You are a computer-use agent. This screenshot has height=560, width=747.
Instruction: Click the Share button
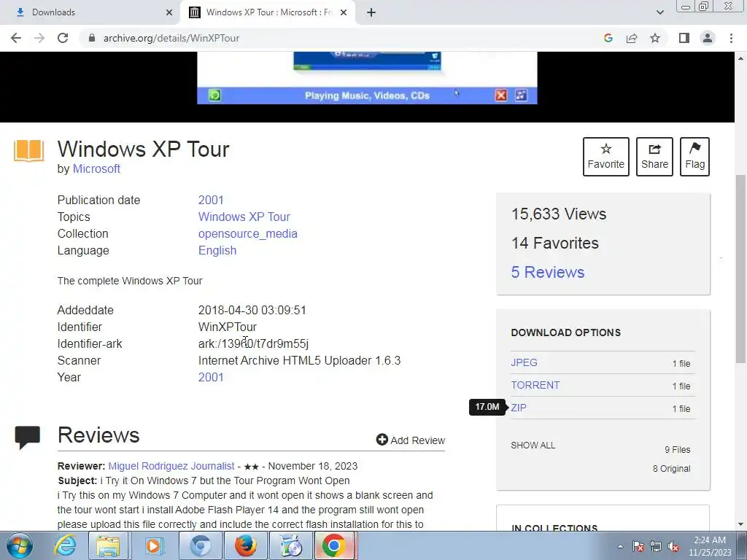pyautogui.click(x=654, y=157)
